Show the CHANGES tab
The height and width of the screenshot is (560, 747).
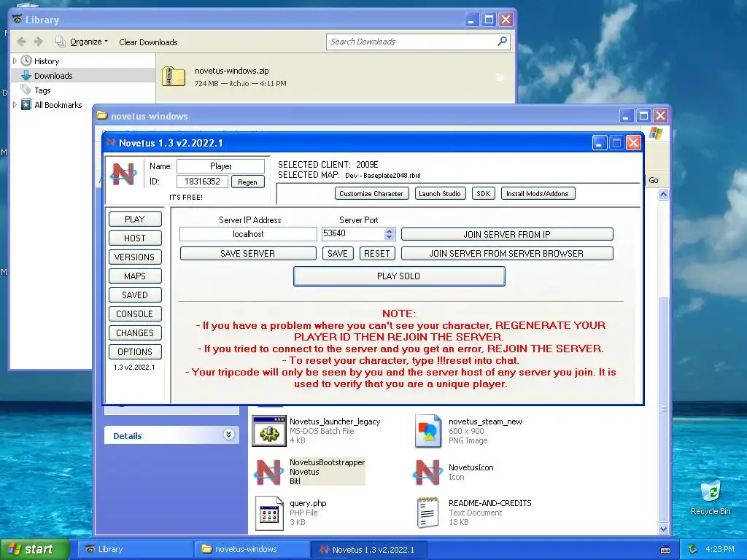(135, 332)
